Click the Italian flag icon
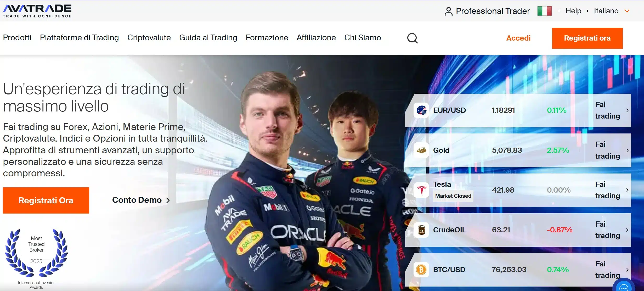The image size is (644, 291). point(544,11)
